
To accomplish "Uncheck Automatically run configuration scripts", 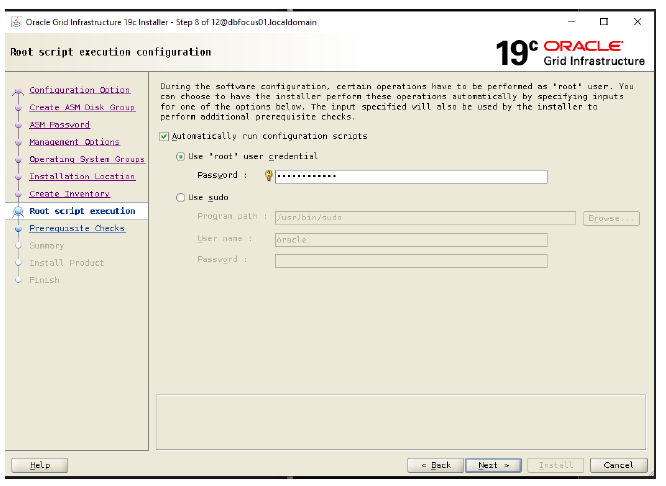I will pyautogui.click(x=164, y=136).
